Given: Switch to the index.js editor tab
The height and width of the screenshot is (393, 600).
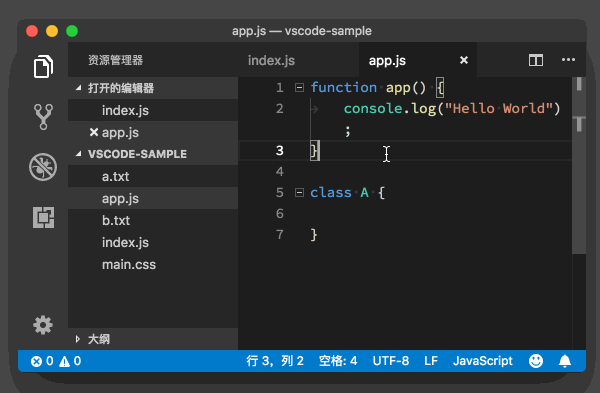Looking at the screenshot, I should [271, 60].
